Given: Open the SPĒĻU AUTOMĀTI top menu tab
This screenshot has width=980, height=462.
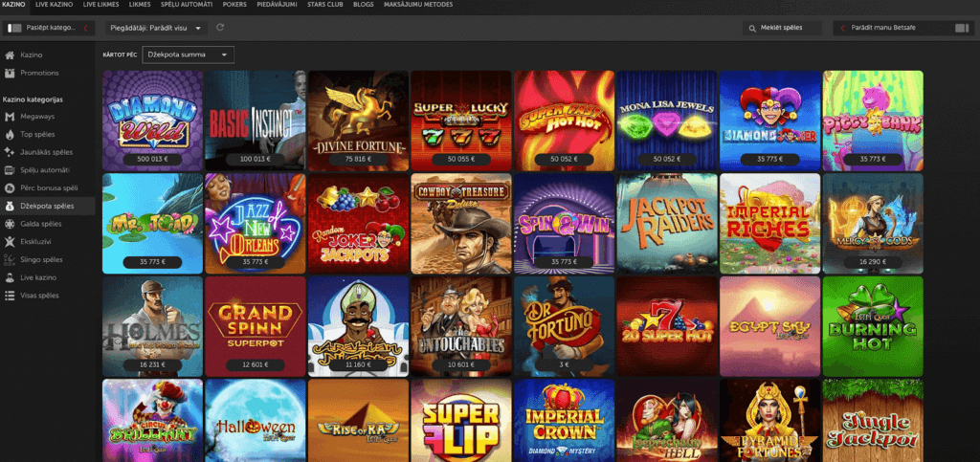Looking at the screenshot, I should click(x=187, y=5).
